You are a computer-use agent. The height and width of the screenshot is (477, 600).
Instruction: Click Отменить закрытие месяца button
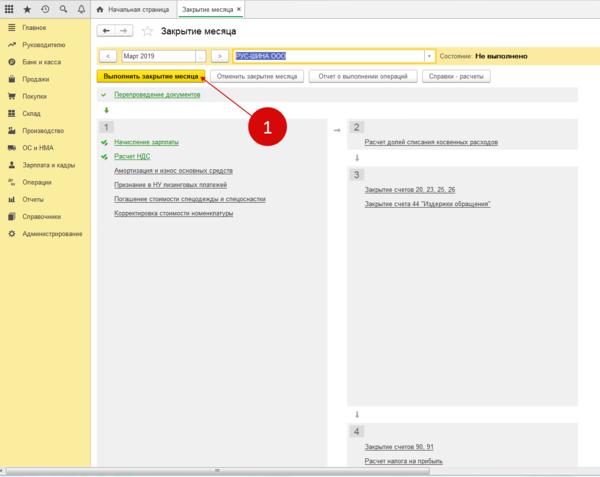257,77
